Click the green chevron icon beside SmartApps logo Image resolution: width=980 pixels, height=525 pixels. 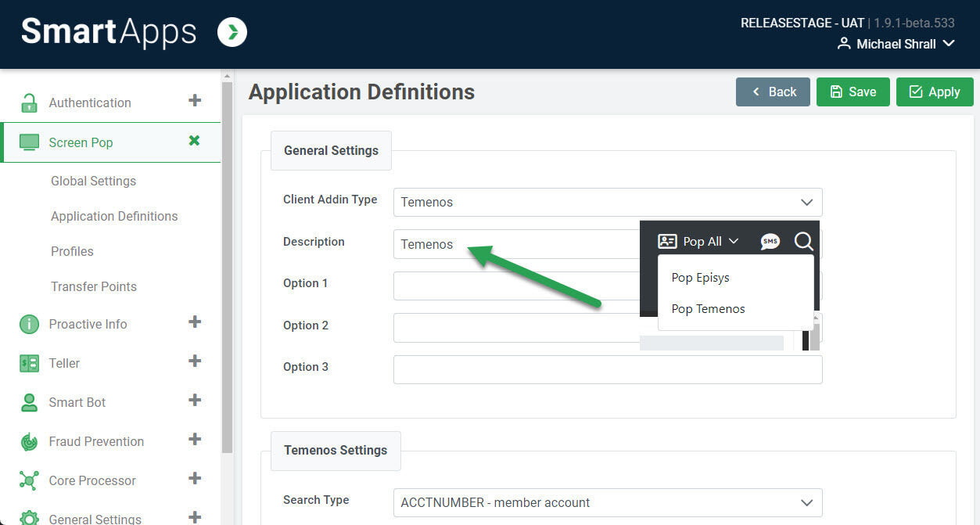pyautogui.click(x=232, y=32)
